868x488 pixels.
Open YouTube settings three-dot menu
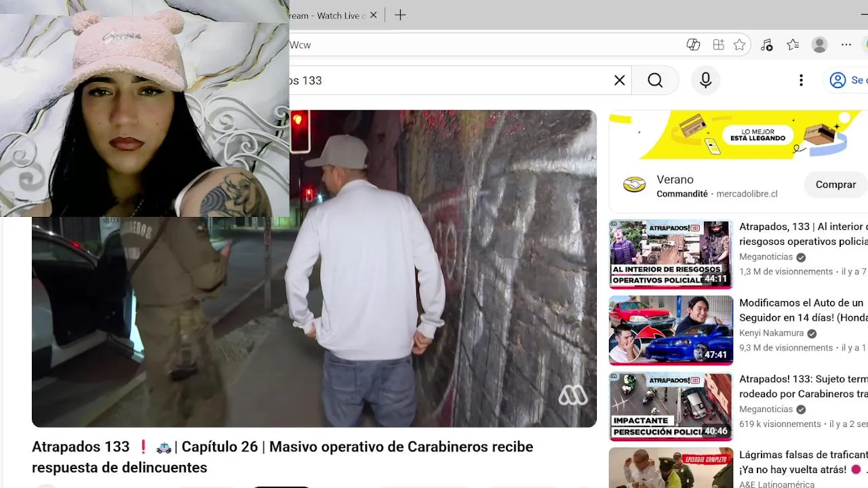[x=801, y=81]
